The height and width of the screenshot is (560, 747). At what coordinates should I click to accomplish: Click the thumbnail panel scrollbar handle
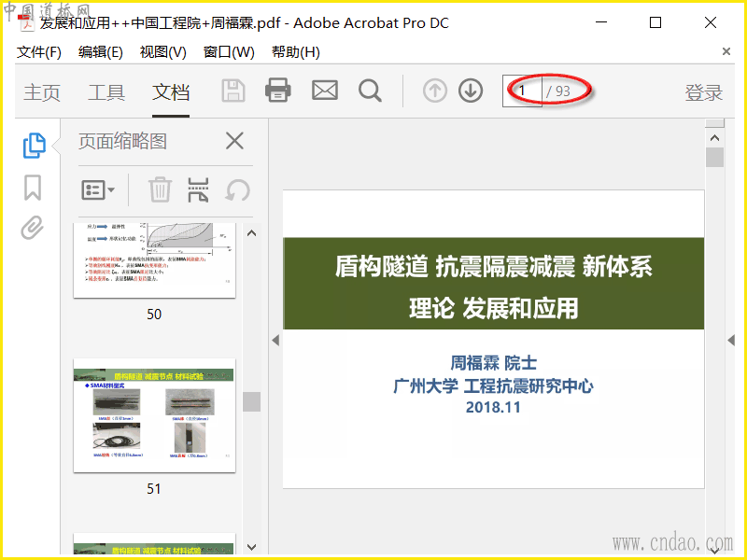251,401
